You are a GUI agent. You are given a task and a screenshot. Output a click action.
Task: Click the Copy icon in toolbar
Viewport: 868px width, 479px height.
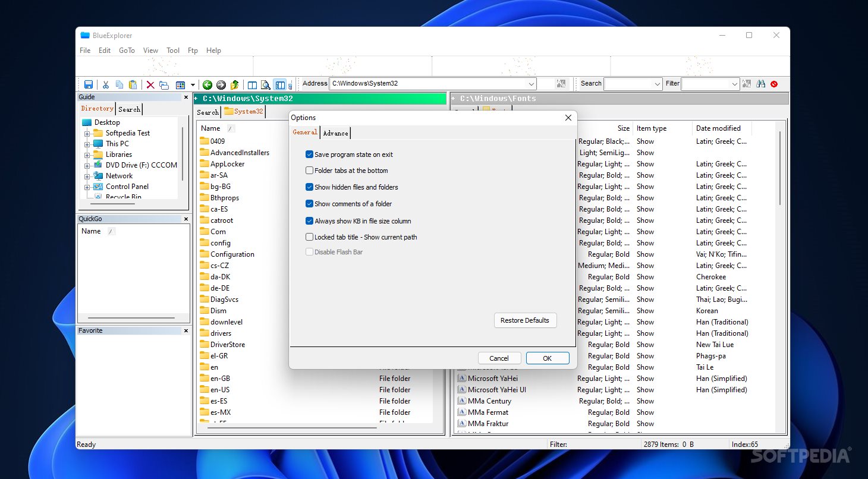[x=119, y=85]
